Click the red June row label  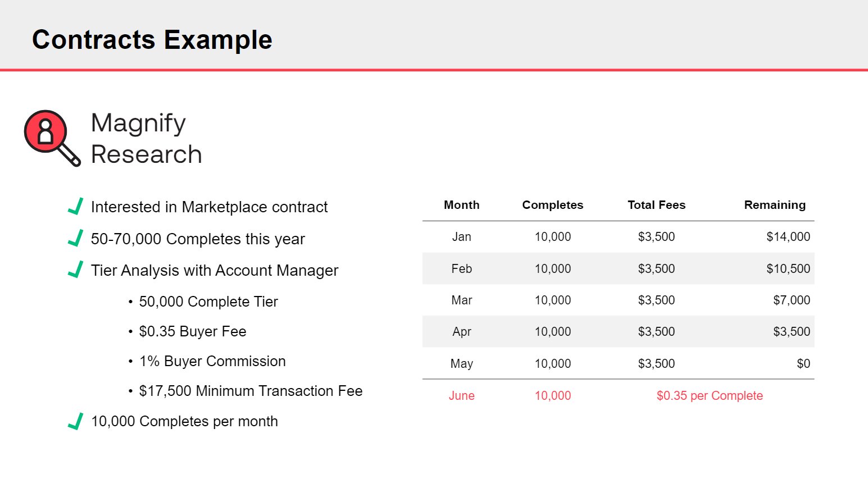461,396
